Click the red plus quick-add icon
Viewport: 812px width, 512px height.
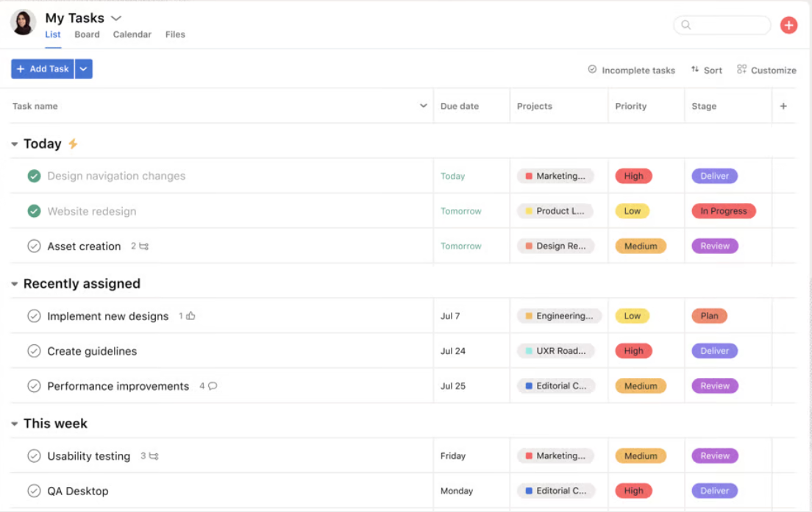coord(788,25)
